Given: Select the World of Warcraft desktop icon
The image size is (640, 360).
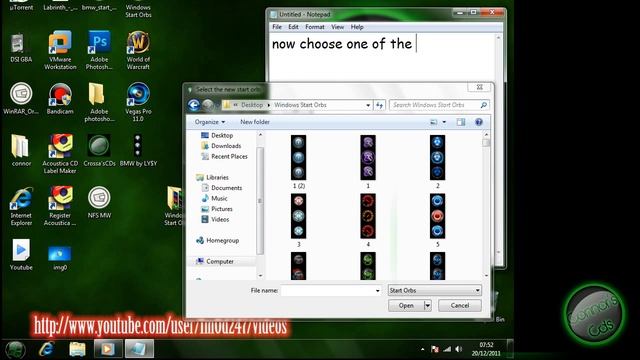Looking at the screenshot, I should tap(138, 50).
